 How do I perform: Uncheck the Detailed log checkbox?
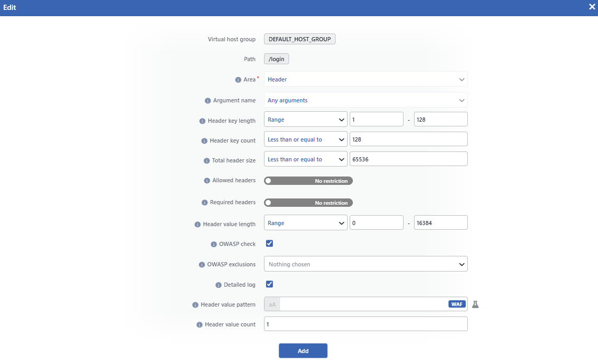point(269,284)
